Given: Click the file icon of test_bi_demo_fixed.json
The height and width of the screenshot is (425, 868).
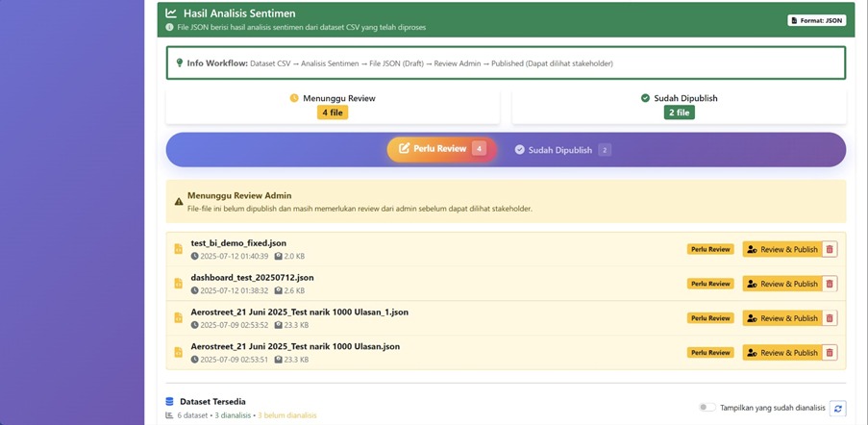Looking at the screenshot, I should pos(178,249).
